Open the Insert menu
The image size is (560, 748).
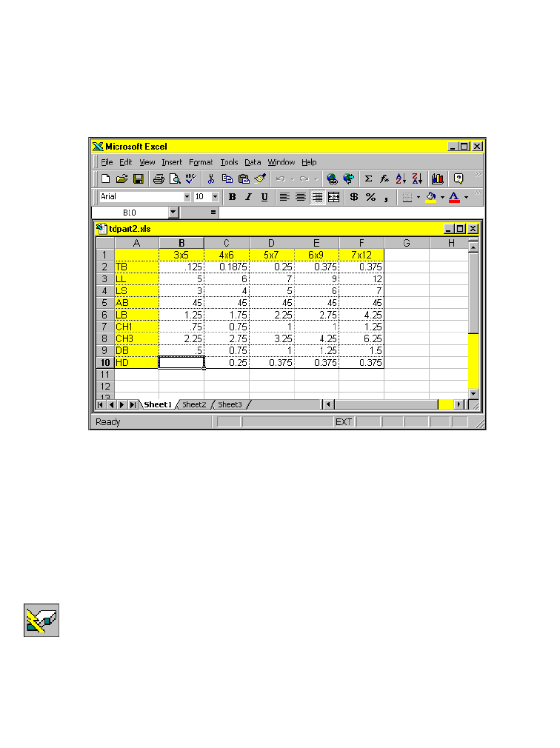(x=172, y=162)
